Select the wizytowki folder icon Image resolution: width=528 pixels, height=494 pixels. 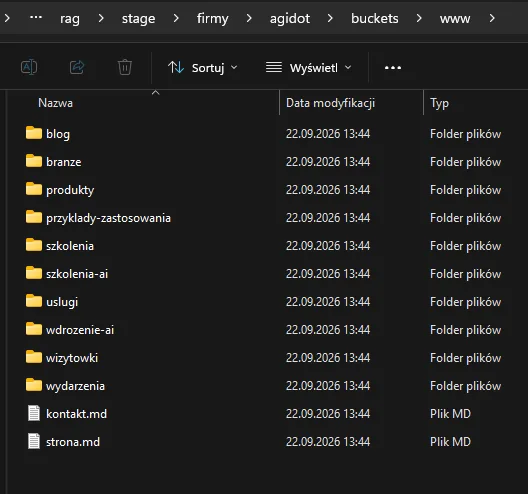34,356
